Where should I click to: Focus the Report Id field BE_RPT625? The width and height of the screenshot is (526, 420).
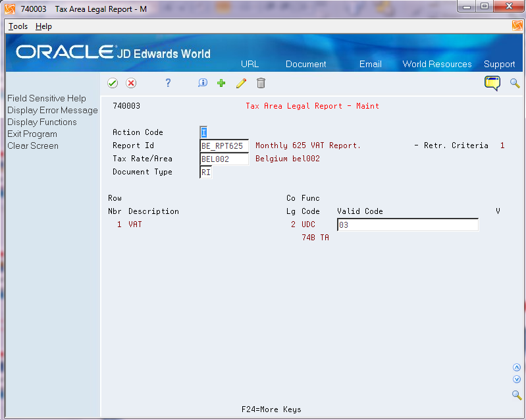224,145
